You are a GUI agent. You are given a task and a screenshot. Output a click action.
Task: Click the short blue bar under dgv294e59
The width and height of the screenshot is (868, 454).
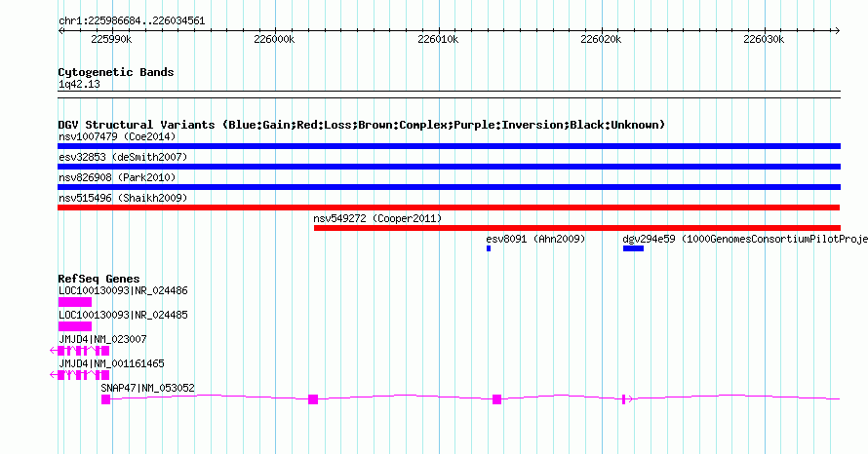633,248
